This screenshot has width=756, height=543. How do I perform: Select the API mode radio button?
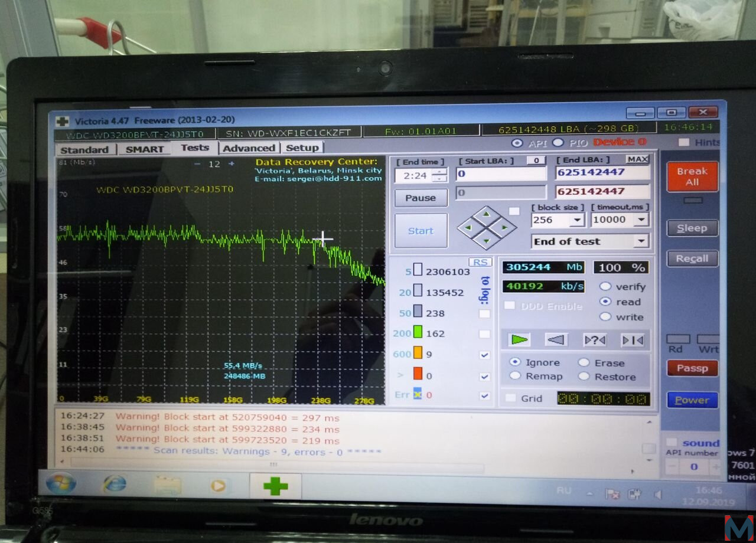(x=517, y=143)
